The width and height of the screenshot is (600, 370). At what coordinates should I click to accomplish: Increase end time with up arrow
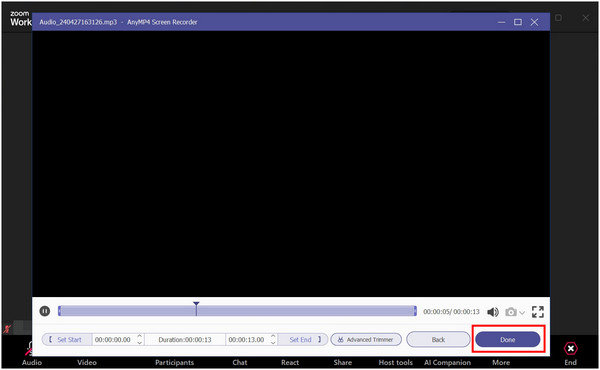click(273, 336)
